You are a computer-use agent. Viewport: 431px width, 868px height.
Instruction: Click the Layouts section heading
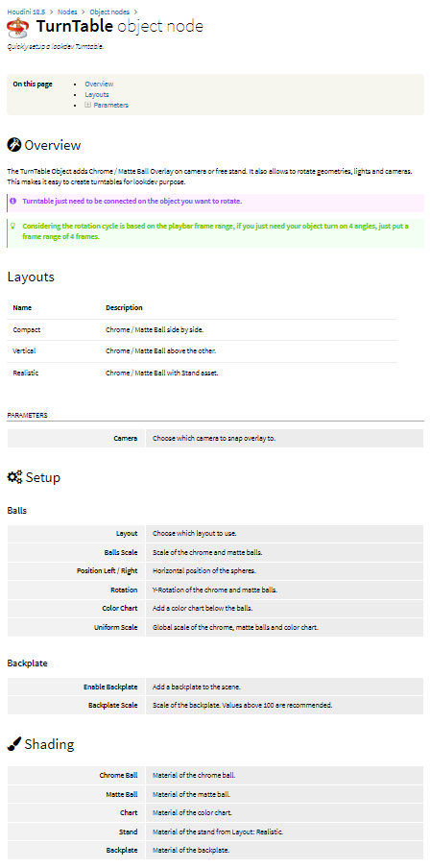click(31, 277)
